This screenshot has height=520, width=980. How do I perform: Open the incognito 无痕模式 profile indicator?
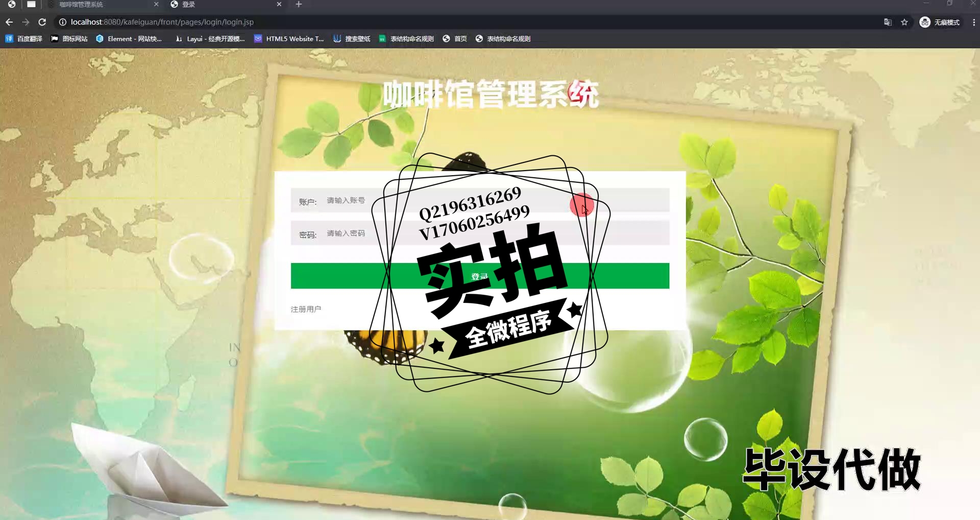(x=940, y=22)
